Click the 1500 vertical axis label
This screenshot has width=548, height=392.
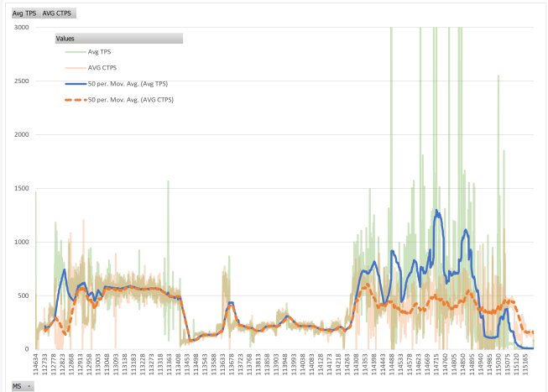coord(21,188)
